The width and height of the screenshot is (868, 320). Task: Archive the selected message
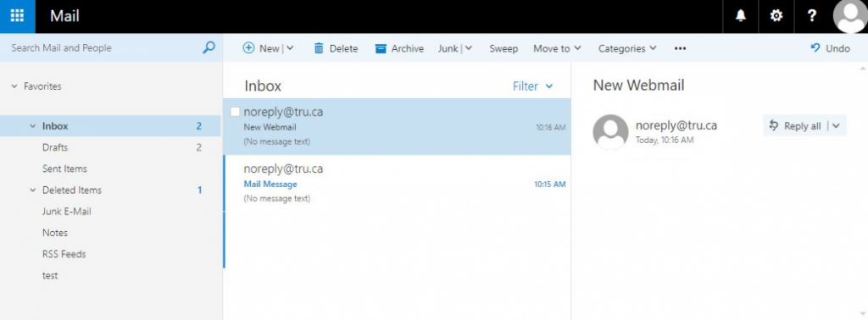(x=399, y=48)
